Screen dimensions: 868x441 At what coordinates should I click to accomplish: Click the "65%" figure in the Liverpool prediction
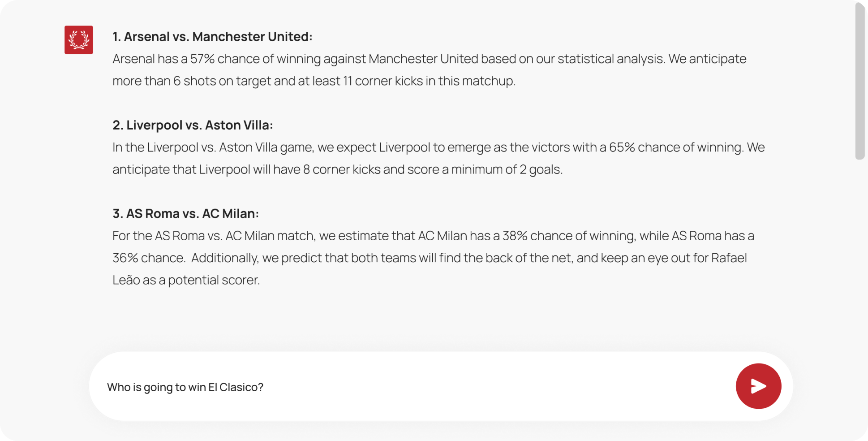622,147
